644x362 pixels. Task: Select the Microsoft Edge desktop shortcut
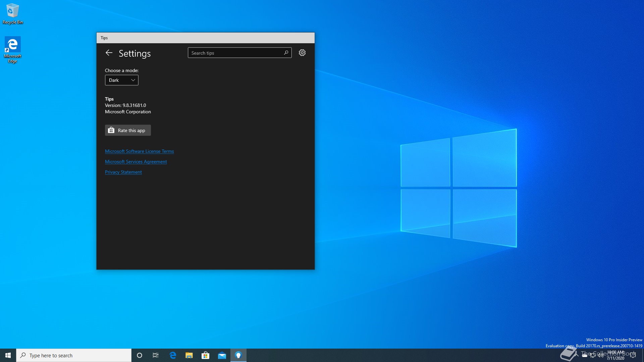click(12, 50)
